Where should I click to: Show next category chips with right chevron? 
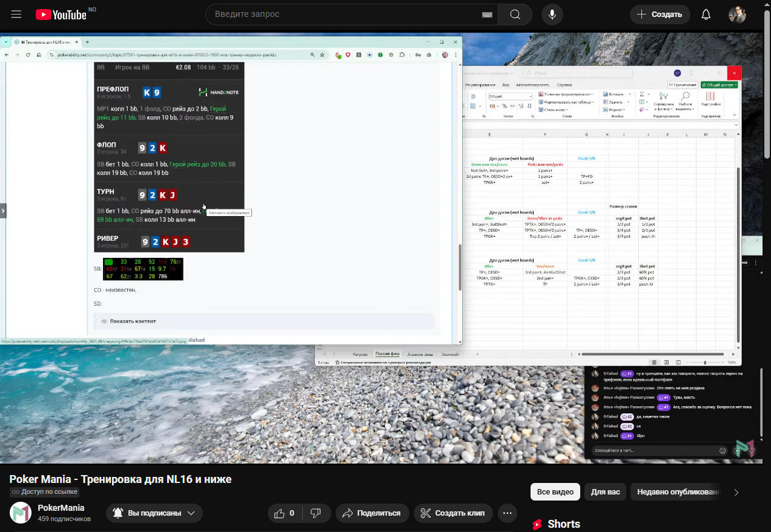tap(736, 492)
